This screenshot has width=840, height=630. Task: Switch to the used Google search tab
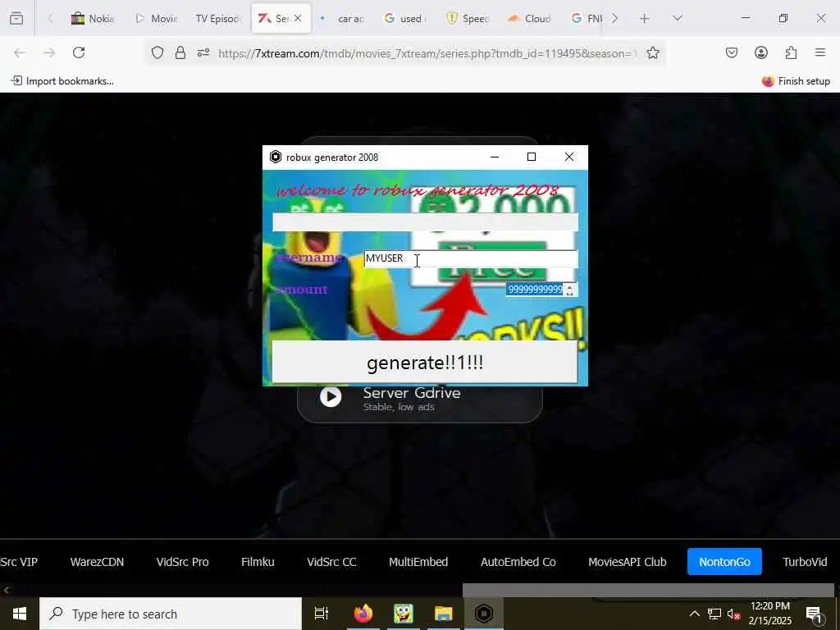pos(405,19)
